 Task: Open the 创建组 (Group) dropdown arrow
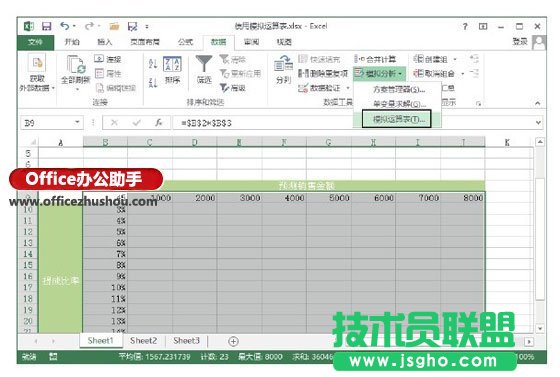455,59
